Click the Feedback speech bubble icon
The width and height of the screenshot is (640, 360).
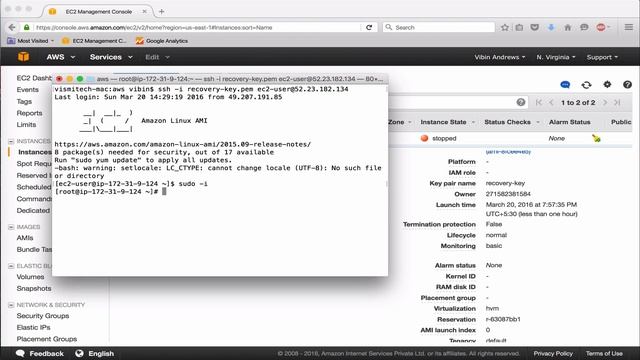pos(20,353)
